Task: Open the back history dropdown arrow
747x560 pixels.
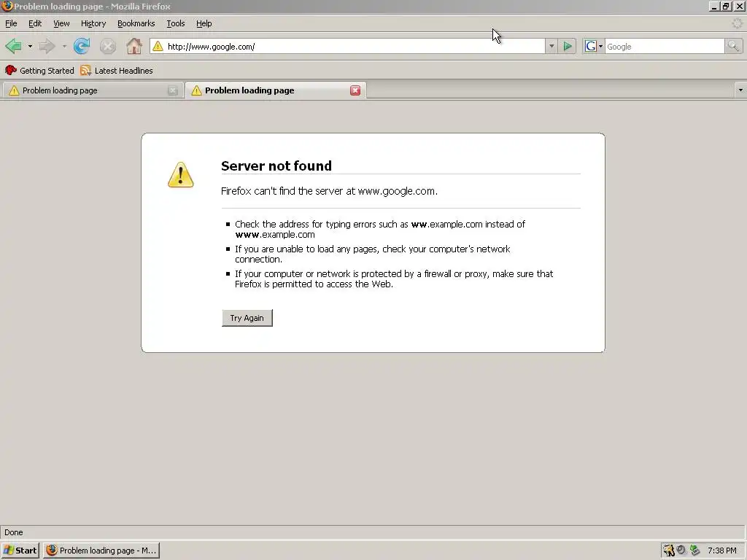Action: click(x=30, y=46)
